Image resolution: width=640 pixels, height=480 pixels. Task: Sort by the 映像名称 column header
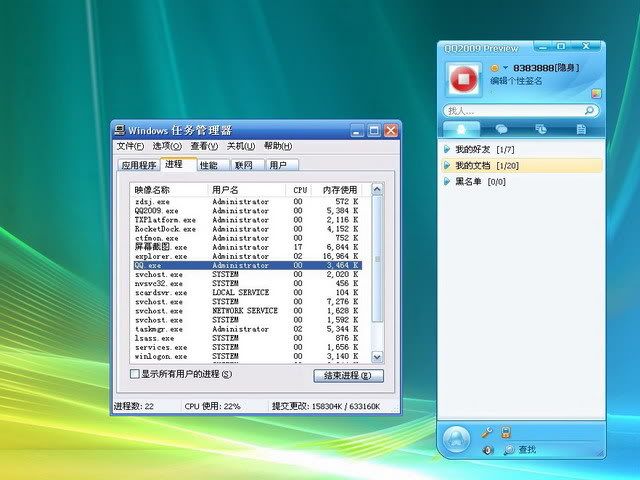coord(169,190)
